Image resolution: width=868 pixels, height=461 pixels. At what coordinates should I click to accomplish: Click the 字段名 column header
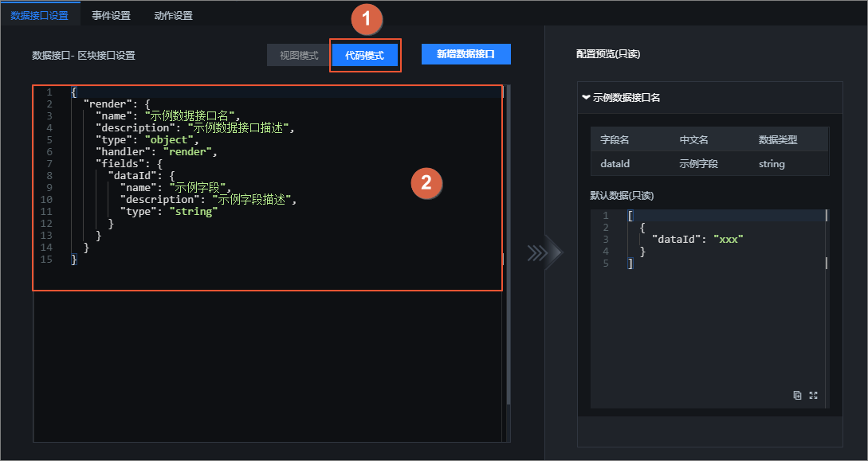(x=615, y=140)
